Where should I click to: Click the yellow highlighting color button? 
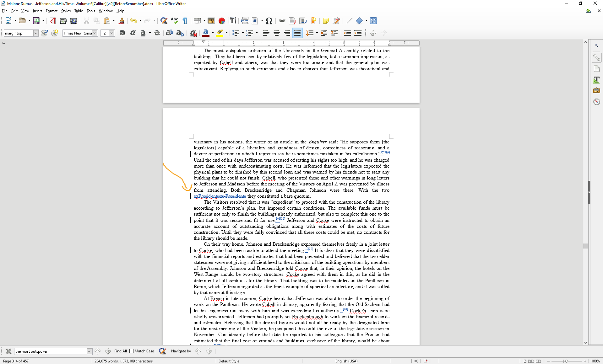click(x=220, y=33)
